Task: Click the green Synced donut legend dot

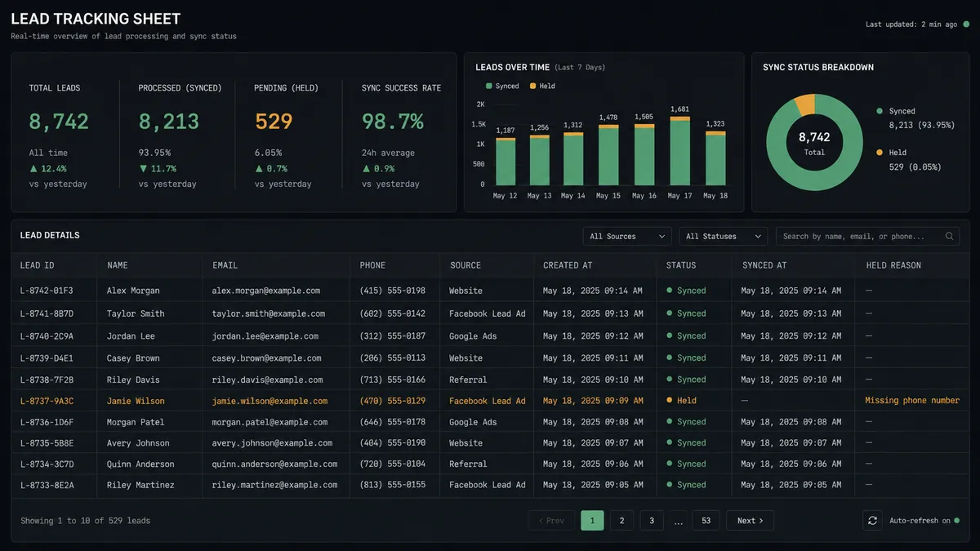Action: point(880,111)
